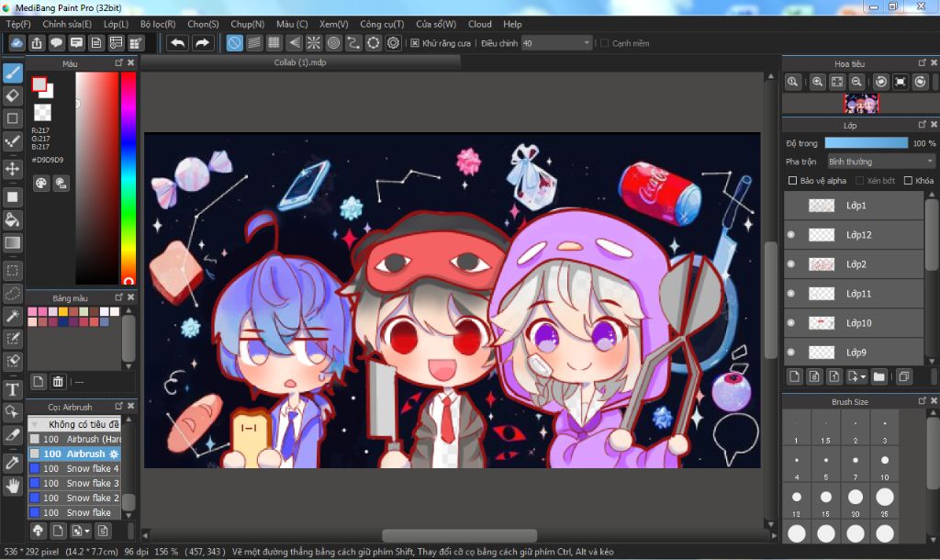
Task: Click the cloud save icon
Action: 17,43
